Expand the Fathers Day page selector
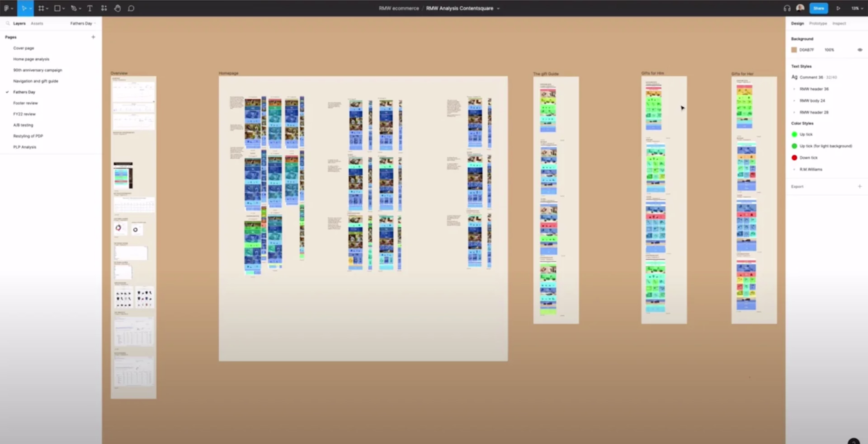The height and width of the screenshot is (444, 868). (83, 23)
